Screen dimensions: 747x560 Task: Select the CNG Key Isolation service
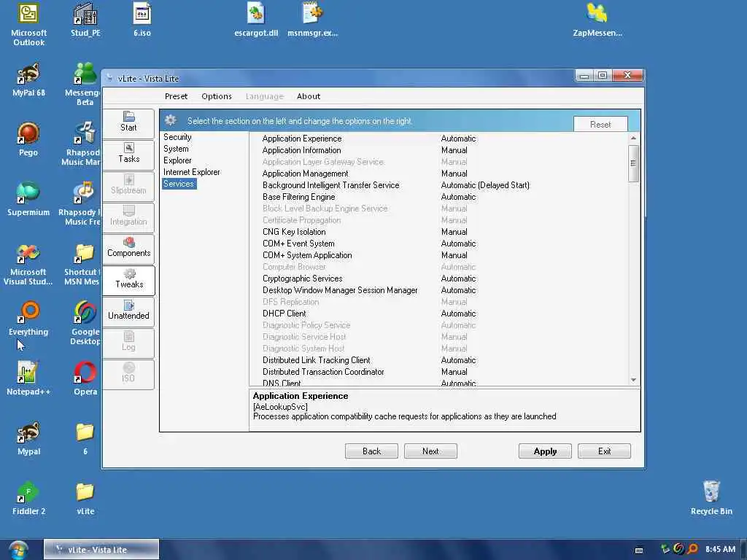[x=438, y=232]
